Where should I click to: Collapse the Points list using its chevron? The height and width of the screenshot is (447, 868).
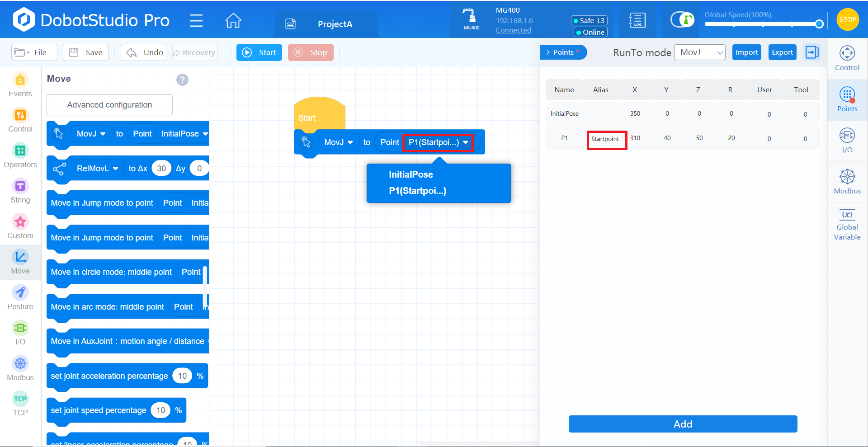[548, 52]
